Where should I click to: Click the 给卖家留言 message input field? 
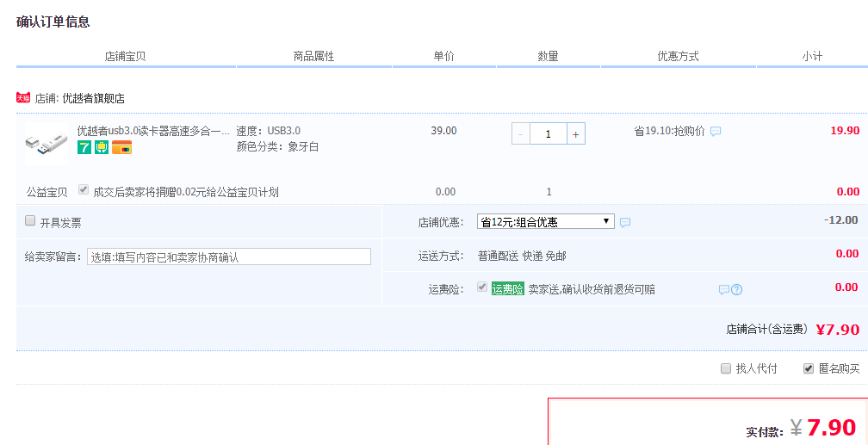point(229,256)
